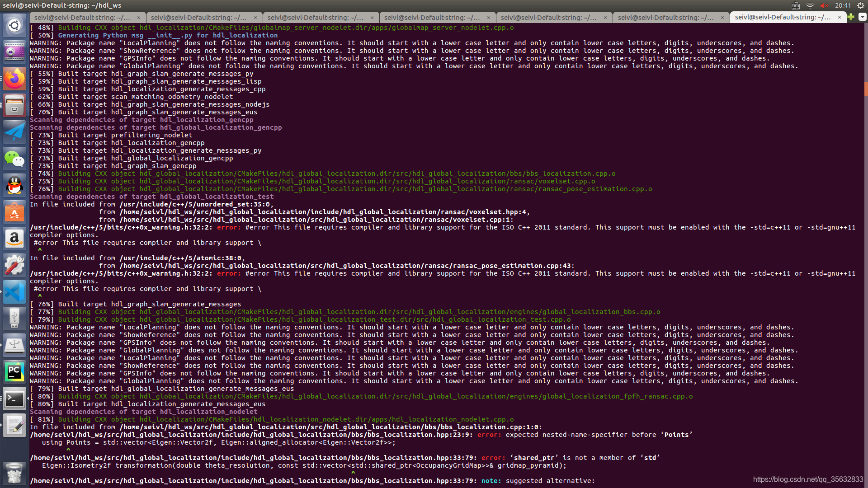This screenshot has width=868, height=488.
Task: Open System Settings wrench-and-gear icon
Action: tap(14, 265)
